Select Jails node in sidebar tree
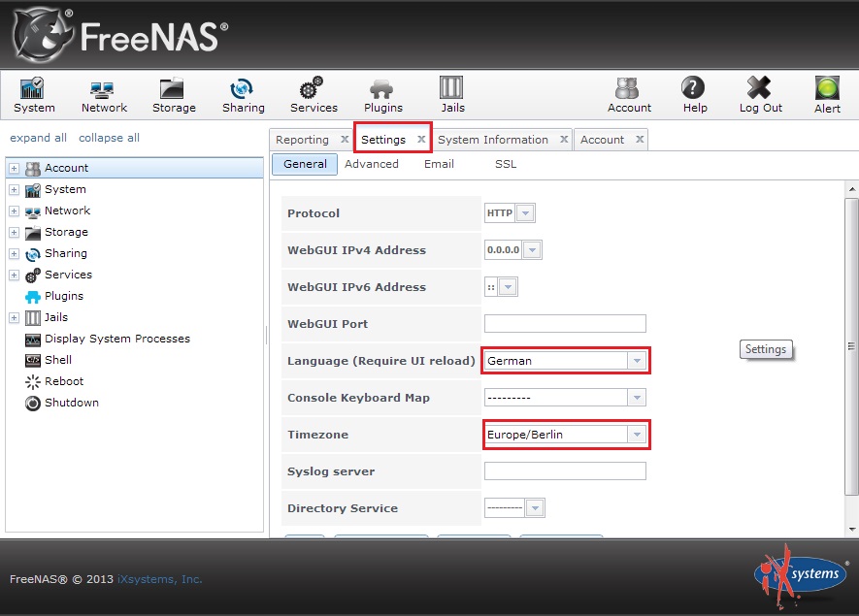859x616 pixels. tap(56, 317)
